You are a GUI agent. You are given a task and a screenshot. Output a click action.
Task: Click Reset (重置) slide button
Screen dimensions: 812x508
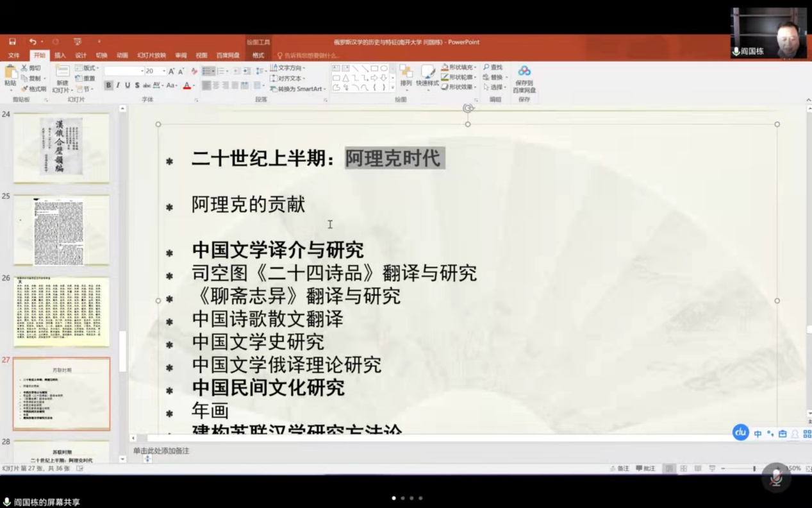coord(85,78)
